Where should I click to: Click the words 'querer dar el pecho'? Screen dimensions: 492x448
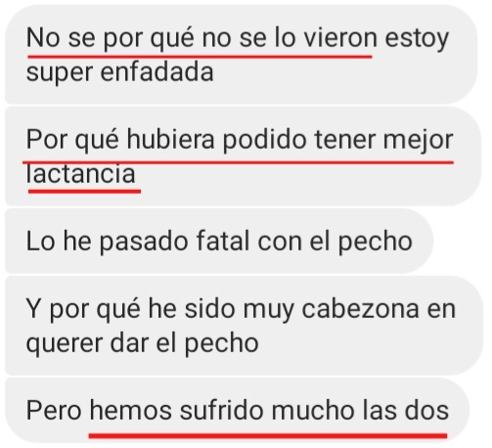[x=142, y=343]
